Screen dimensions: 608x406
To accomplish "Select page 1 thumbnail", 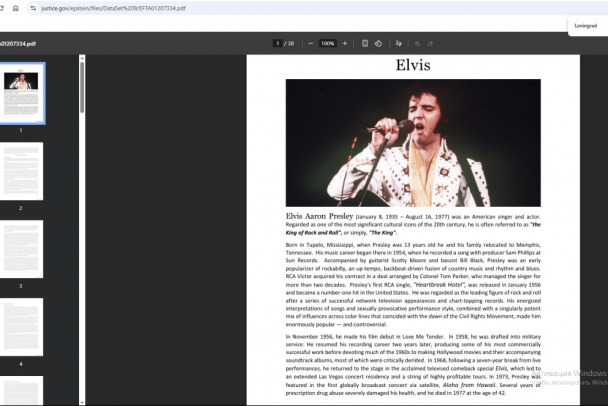I will coord(21,94).
